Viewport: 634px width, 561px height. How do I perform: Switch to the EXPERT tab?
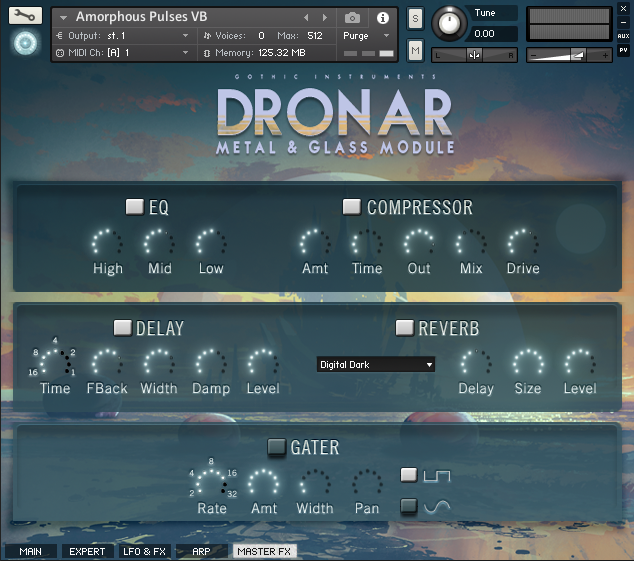click(x=87, y=551)
